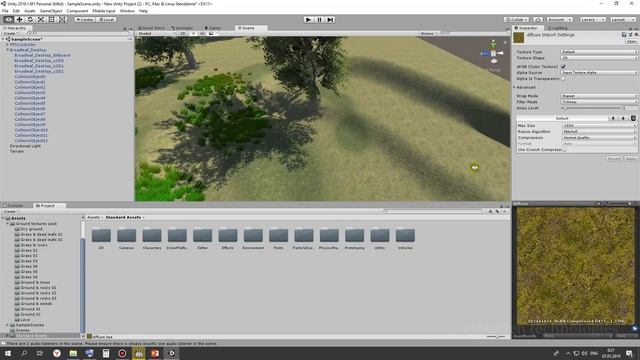Viewport: 640px width, 360px height.
Task: Open the Component menu
Action: [x=77, y=11]
